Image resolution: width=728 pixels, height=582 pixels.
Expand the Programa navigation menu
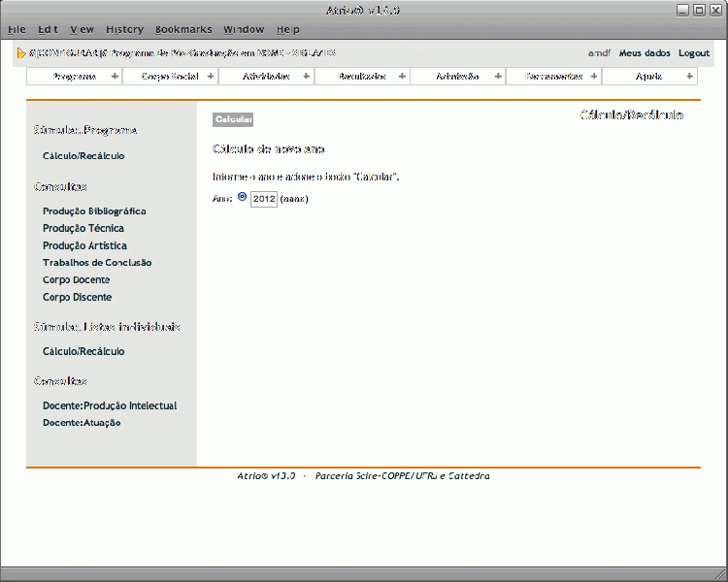point(74,77)
